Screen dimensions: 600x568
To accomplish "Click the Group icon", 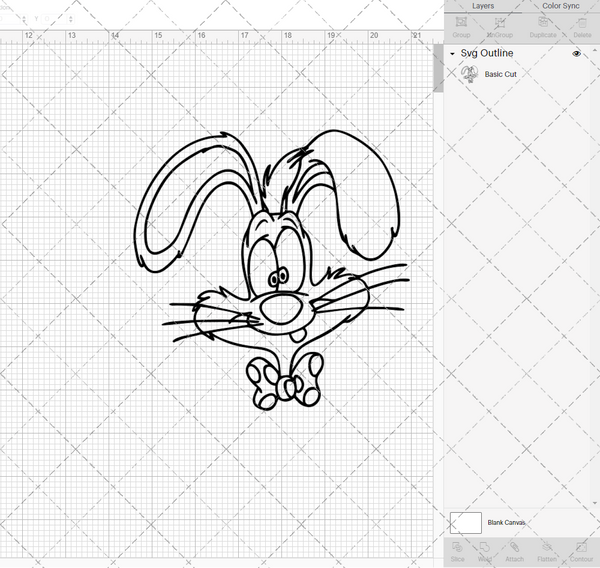I will pos(461,22).
